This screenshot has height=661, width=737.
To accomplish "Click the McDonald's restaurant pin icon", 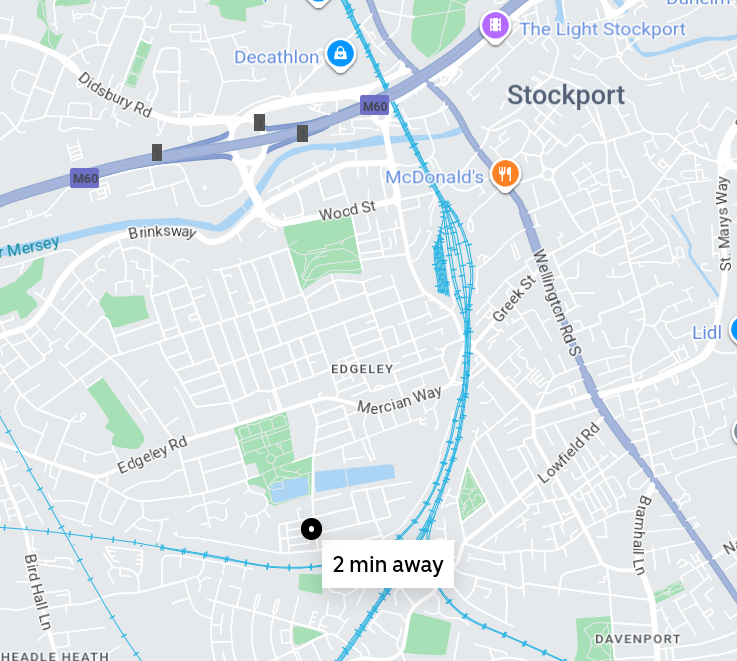I will tap(505, 175).
